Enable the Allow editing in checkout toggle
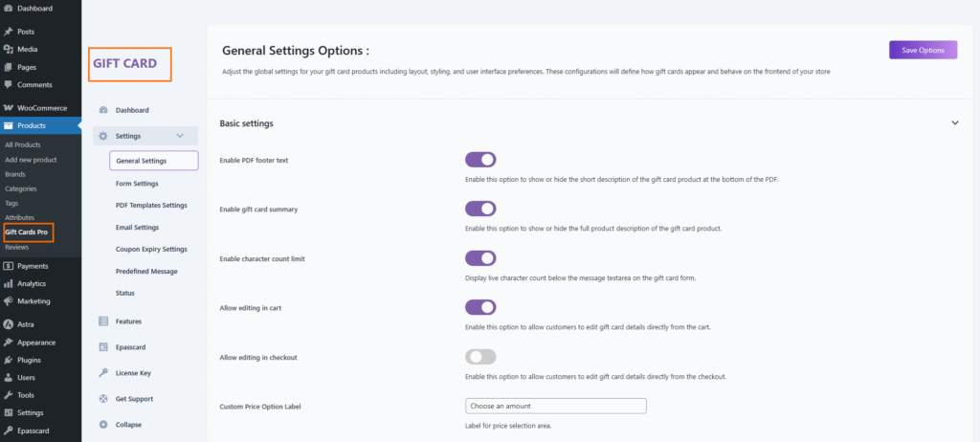980x442 pixels. tap(480, 357)
